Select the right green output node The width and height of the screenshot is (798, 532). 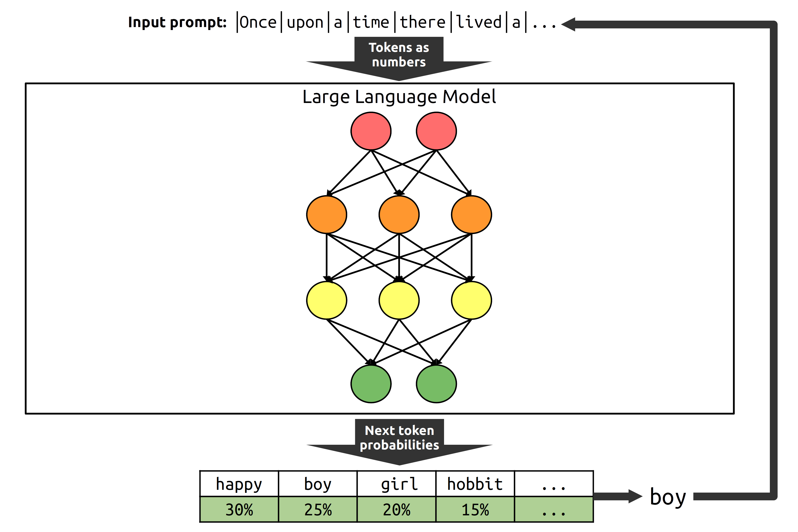point(436,384)
